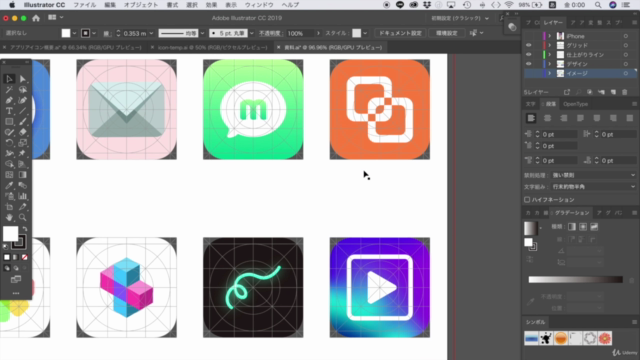This screenshot has height=360, width=640.
Task: Switch to the icon-temp.ai document tab
Action: [x=212, y=47]
